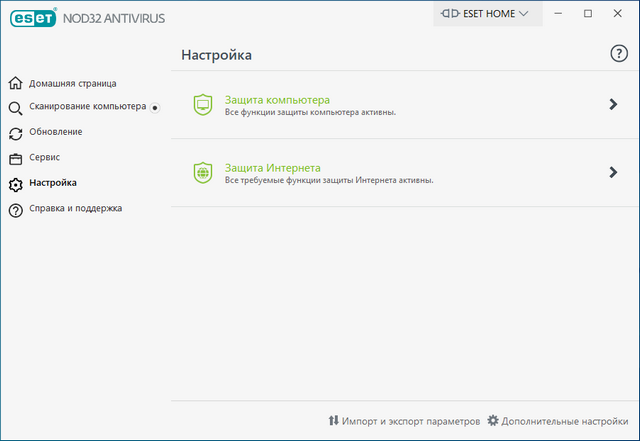Viewport: 640px width, 441px height.
Task: Click the question icon beside Справка и поддержка
Action: tap(15, 209)
